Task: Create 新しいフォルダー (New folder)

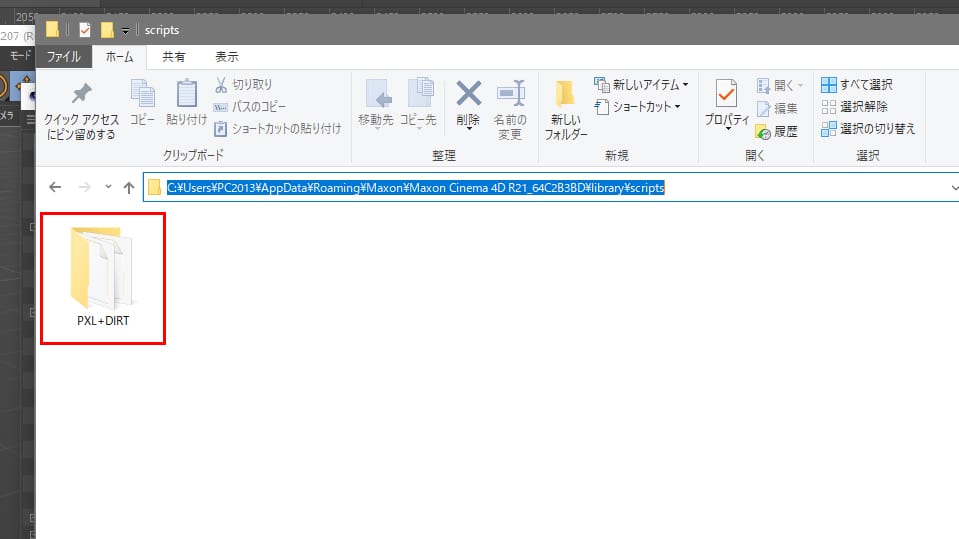Action: pos(566,110)
